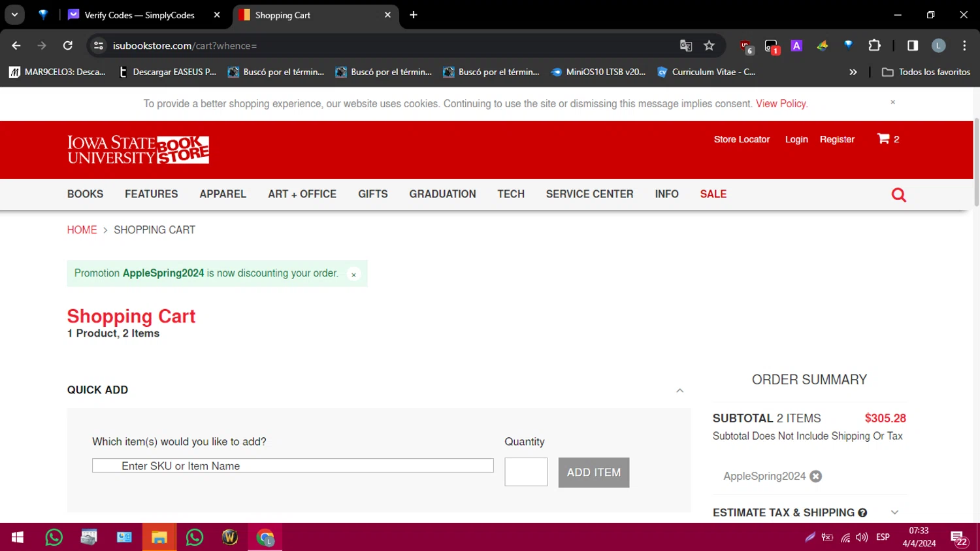The width and height of the screenshot is (980, 551).
Task: Bookmark this page with the star icon
Action: 709,46
